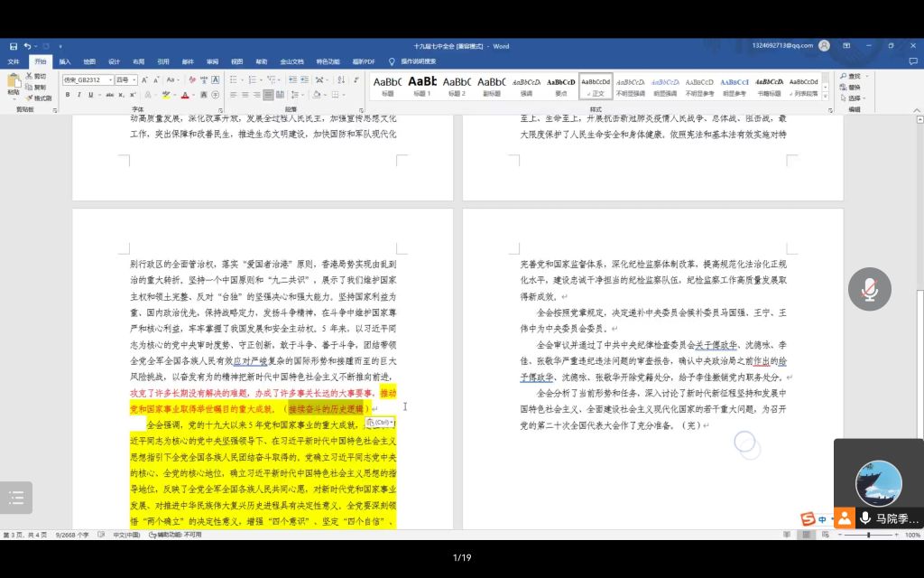Save the document using the quick access icon

click(14, 46)
